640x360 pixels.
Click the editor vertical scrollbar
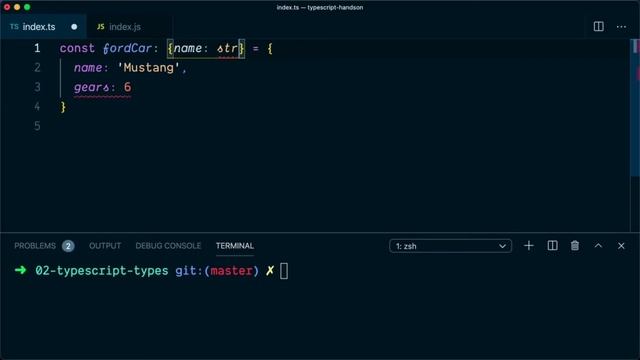(x=635, y=108)
